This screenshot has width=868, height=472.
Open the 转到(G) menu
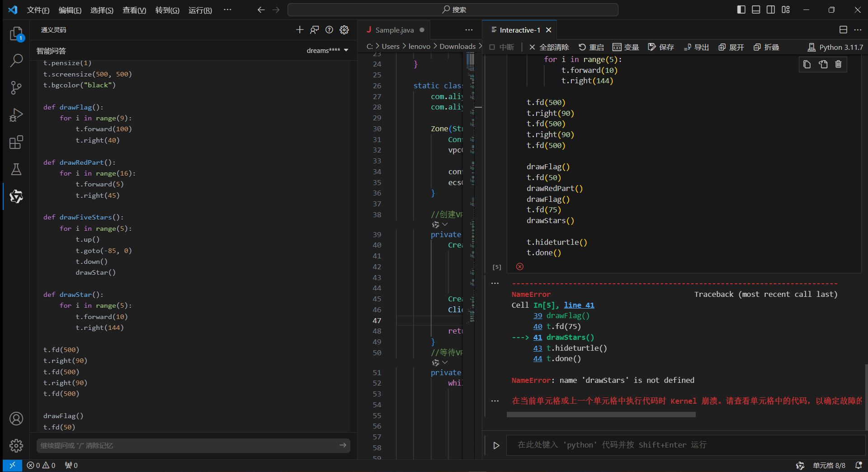click(x=167, y=10)
